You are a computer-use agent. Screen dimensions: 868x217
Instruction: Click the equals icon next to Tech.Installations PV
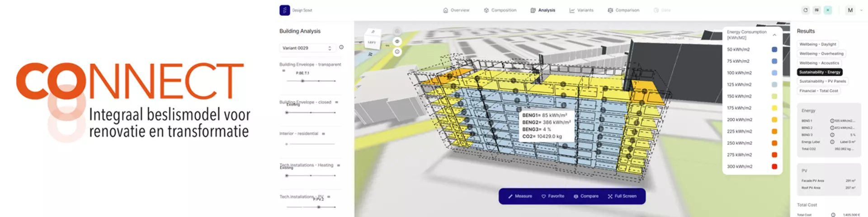point(329,197)
